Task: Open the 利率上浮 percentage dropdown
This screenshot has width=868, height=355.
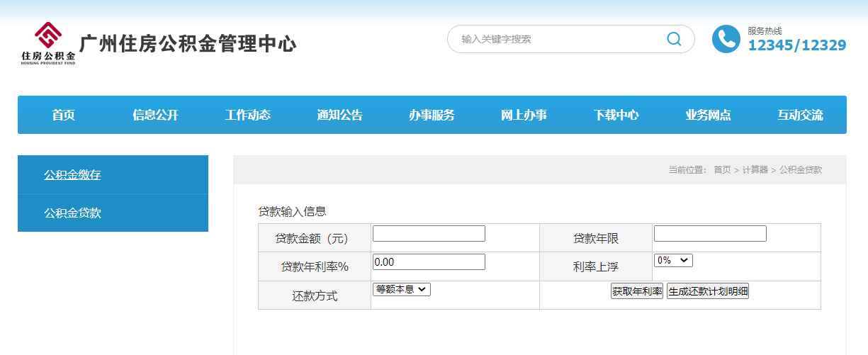Action: click(672, 261)
